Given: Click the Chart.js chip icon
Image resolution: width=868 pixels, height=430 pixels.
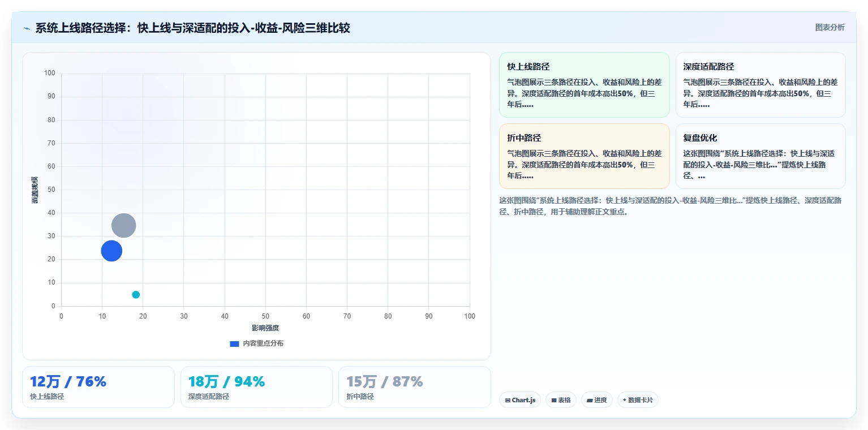Looking at the screenshot, I should 508,401.
